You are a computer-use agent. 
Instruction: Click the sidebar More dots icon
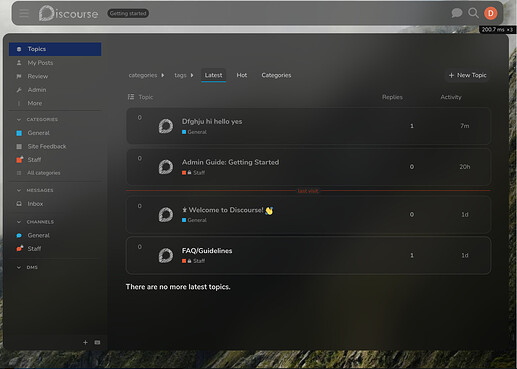19,103
